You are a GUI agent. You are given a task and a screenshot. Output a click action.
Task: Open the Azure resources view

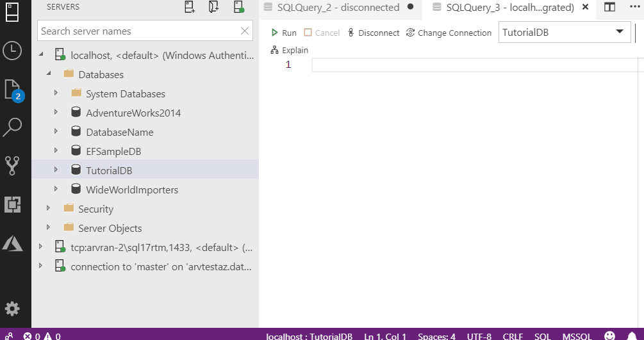[x=12, y=243]
